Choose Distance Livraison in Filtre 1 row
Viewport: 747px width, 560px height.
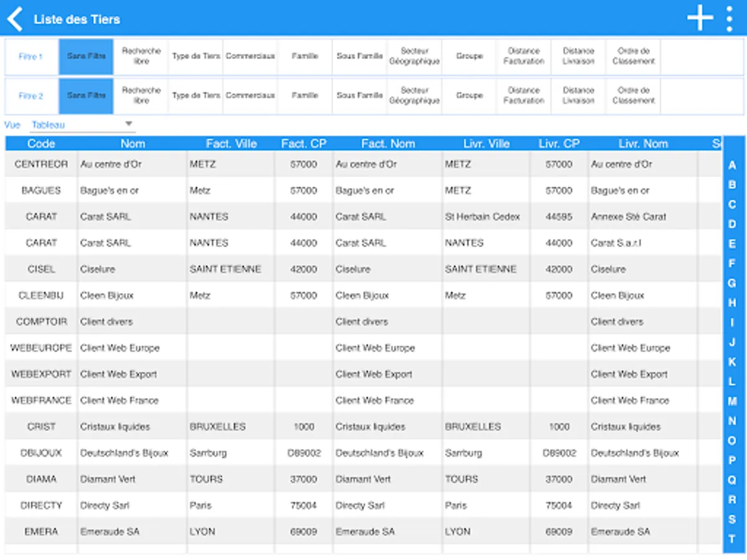tap(579, 57)
